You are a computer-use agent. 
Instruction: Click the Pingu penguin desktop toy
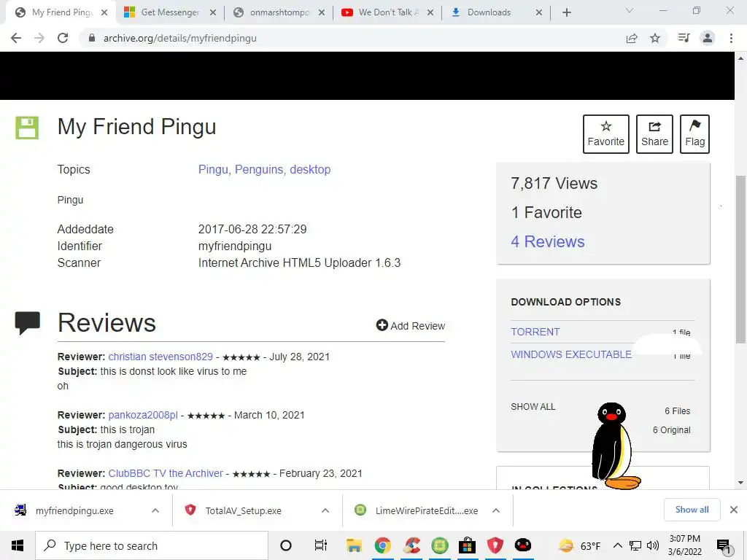click(614, 446)
